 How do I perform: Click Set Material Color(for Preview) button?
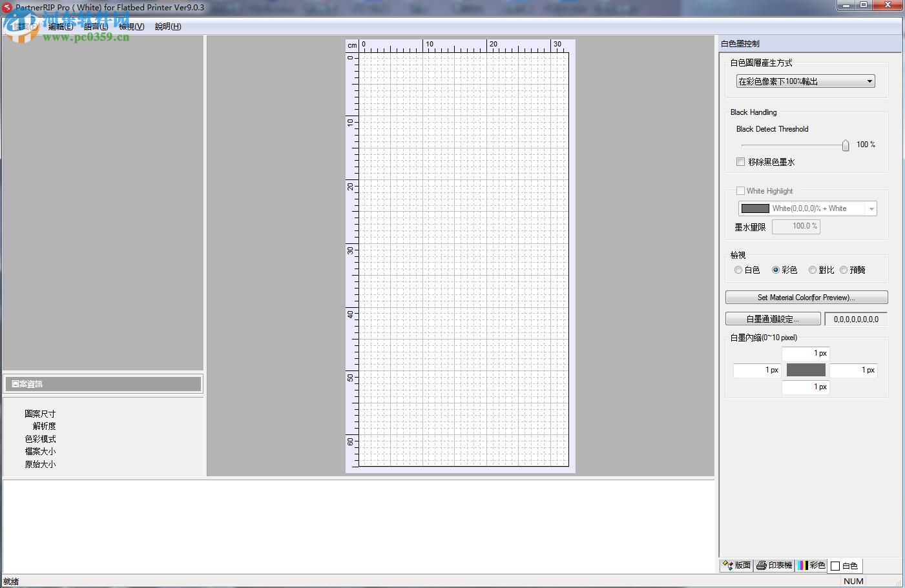806,298
